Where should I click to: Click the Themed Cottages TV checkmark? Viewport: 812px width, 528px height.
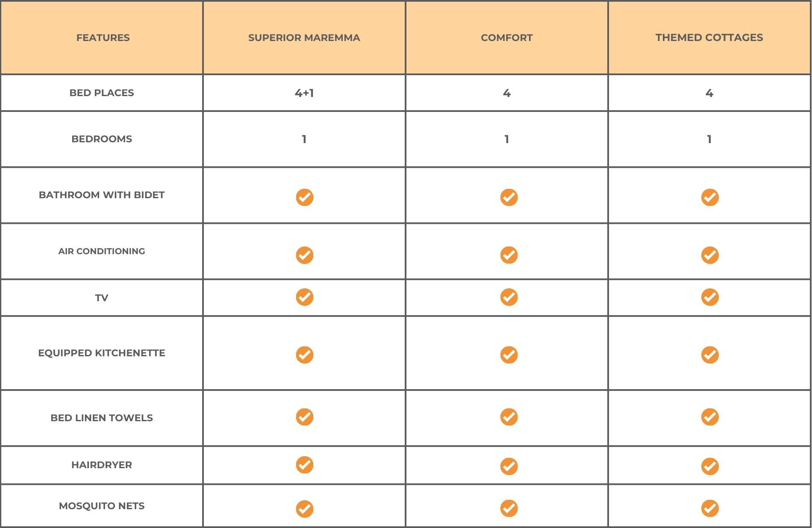pyautogui.click(x=710, y=297)
